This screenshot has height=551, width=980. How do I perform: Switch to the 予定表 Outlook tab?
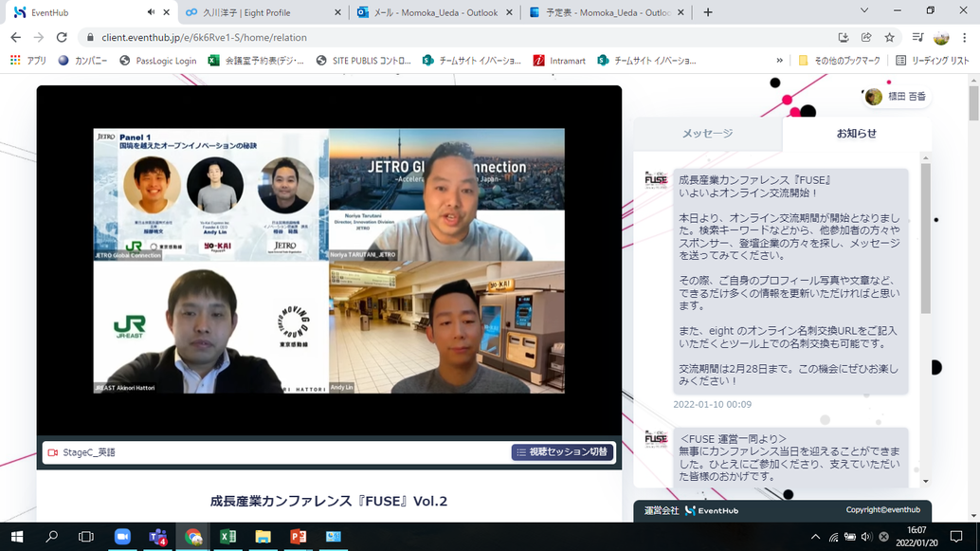tap(608, 12)
